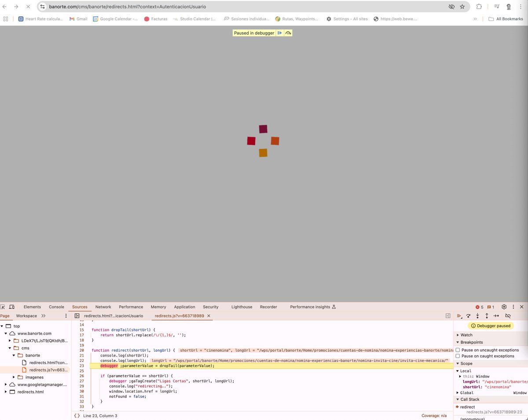Toggle navigator sidebar icon
The height and width of the screenshot is (420, 528).
click(77, 316)
